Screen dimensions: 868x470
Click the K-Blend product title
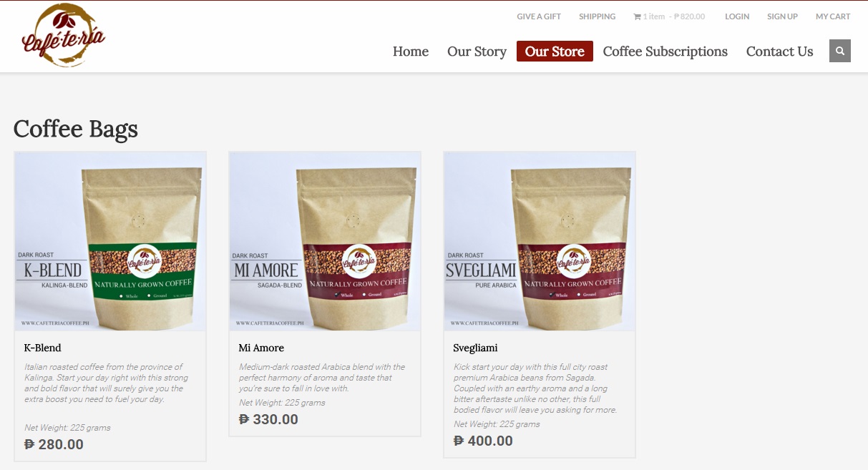(x=43, y=348)
